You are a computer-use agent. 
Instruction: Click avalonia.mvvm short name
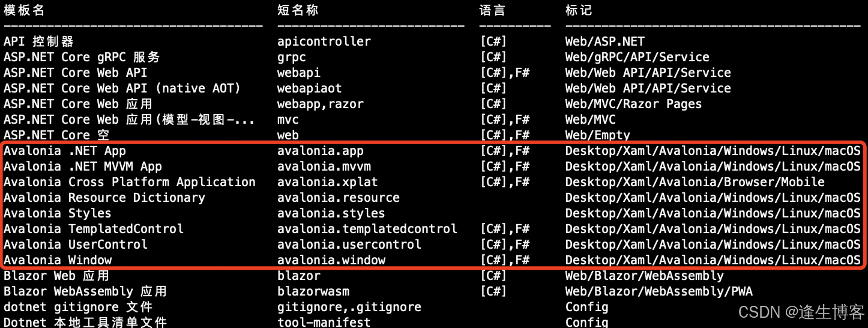[324, 166]
